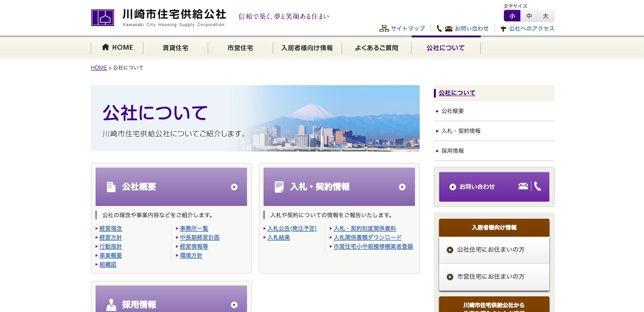
Task: Select 公社住宅にお住まいの方 in sidebar
Action: (x=491, y=250)
